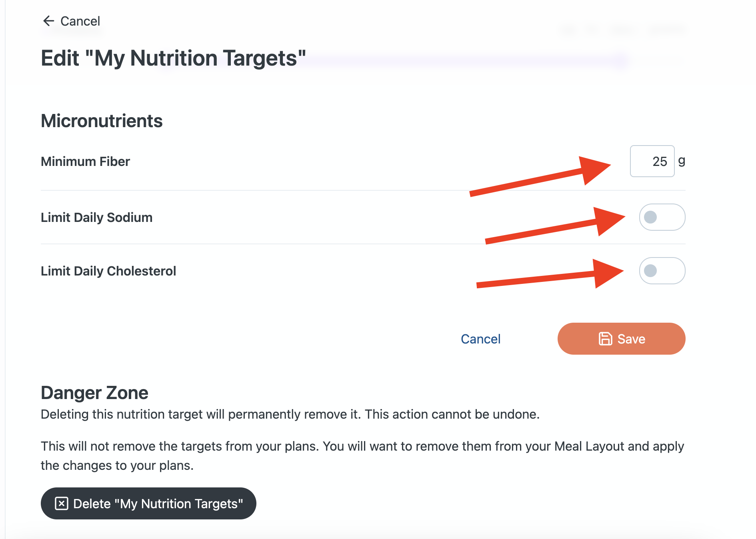Click the top Cancel back link
This screenshot has width=756, height=539.
coord(80,21)
